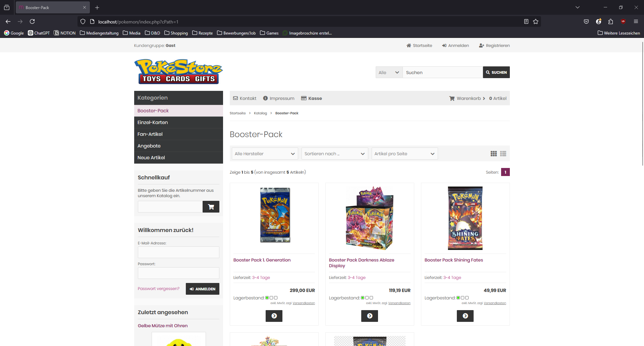The height and width of the screenshot is (346, 644).
Task: Click the Passwort vergessen? link
Action: [158, 289]
